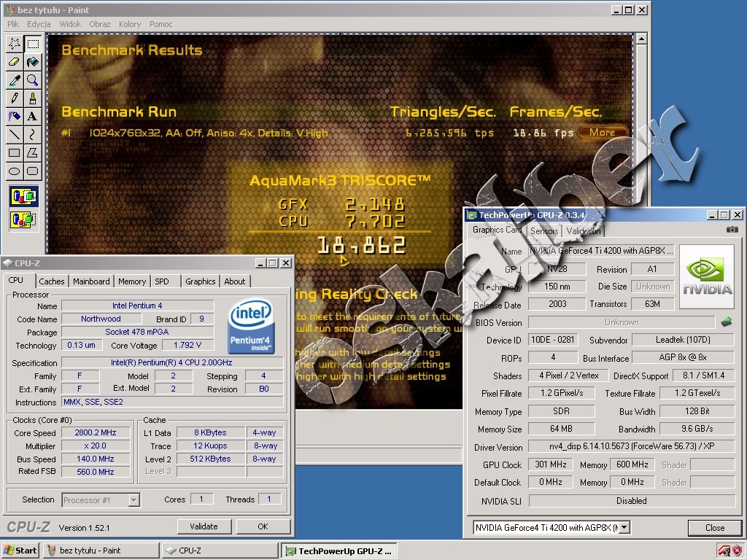Screen dimensions: 747x560
Task: Switch to TechPowerUp GPU-Z taskbar button
Action: [339, 551]
